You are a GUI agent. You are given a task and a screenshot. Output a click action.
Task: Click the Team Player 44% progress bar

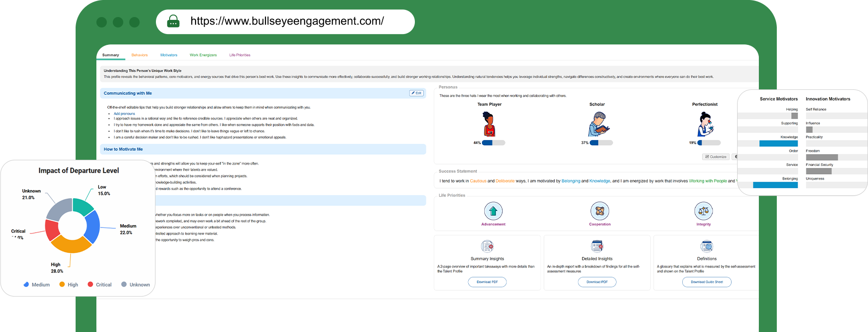(493, 143)
